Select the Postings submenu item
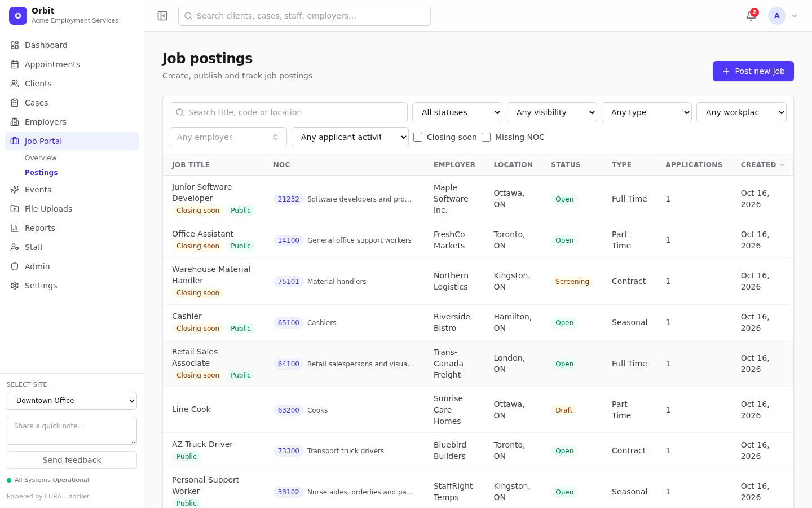The width and height of the screenshot is (812, 508). point(41,173)
